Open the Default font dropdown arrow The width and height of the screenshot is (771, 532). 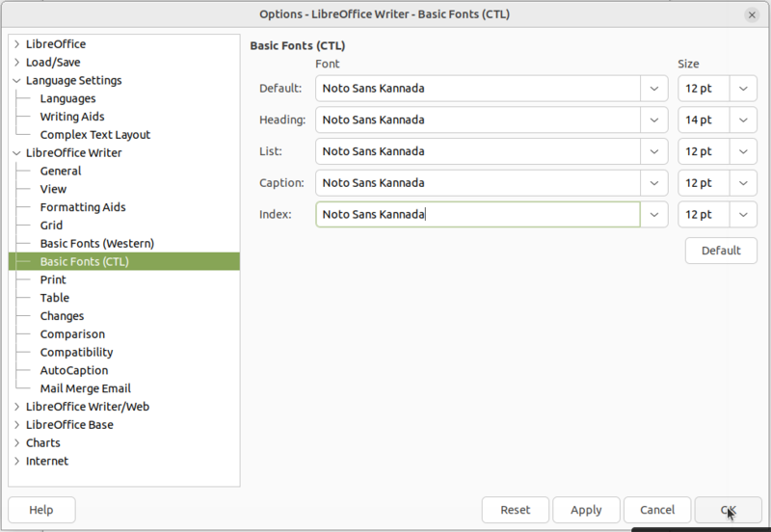(654, 89)
